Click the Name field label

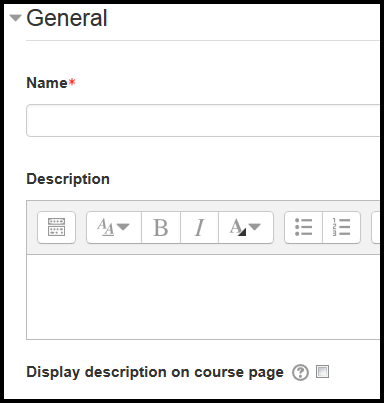click(x=47, y=83)
